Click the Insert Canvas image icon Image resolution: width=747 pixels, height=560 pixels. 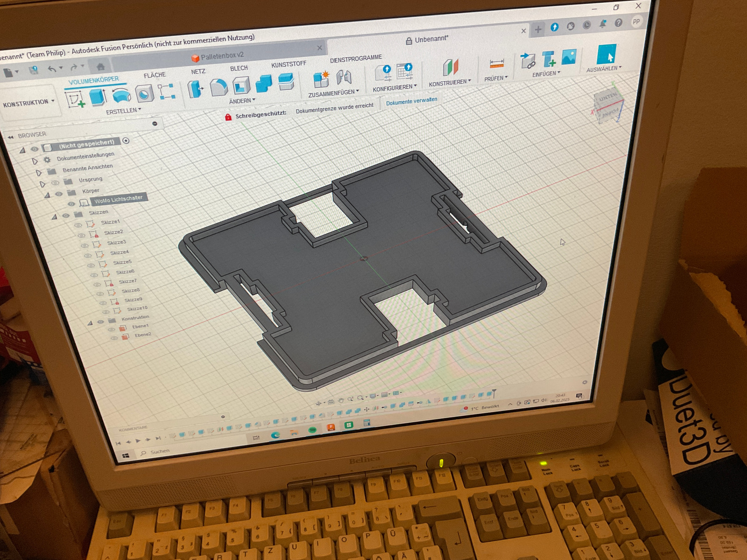(568, 57)
